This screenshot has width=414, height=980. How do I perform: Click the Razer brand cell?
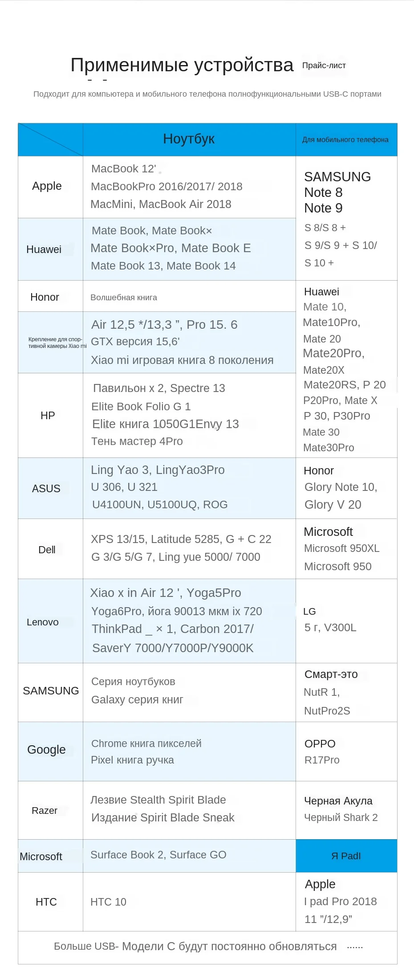coord(45,810)
